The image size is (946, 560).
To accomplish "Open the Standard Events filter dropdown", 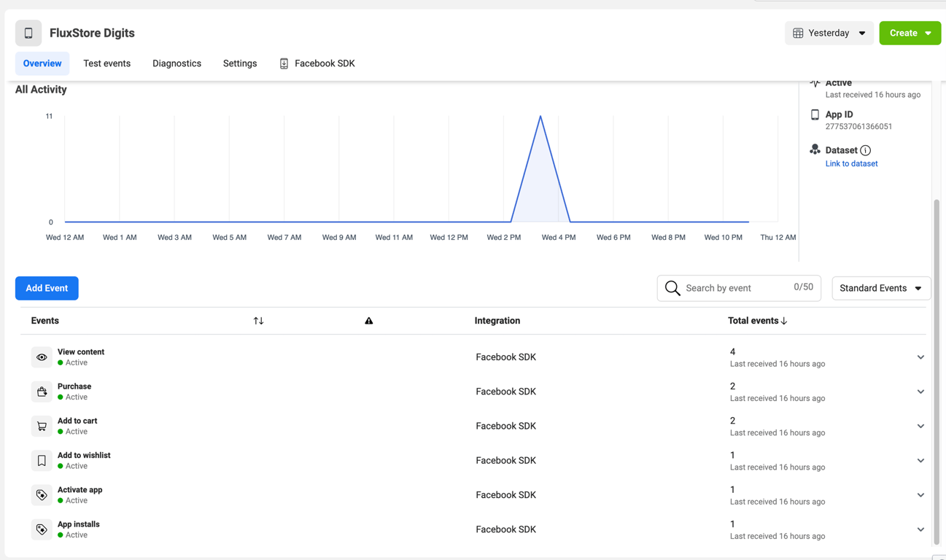I will 881,288.
